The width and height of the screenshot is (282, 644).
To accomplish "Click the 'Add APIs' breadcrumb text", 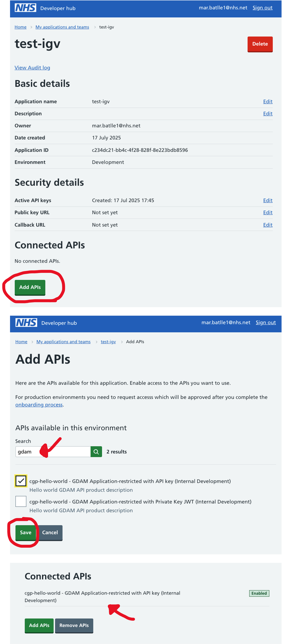I will (x=135, y=342).
